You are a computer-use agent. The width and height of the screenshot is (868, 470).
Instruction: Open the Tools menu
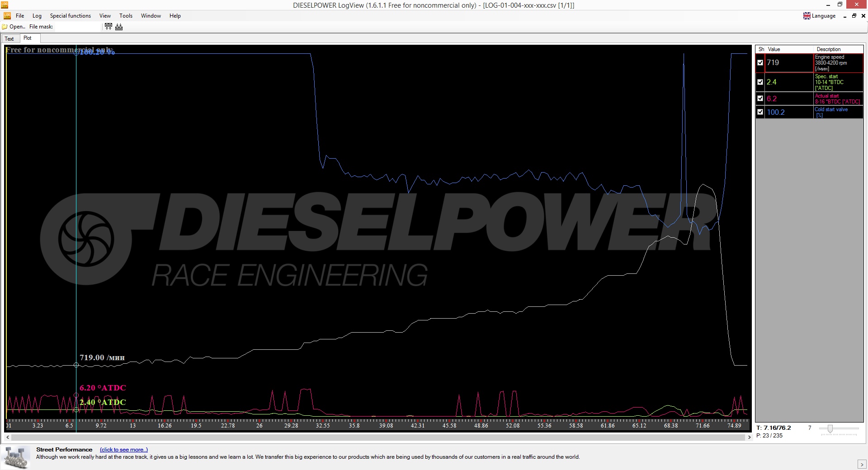(126, 16)
